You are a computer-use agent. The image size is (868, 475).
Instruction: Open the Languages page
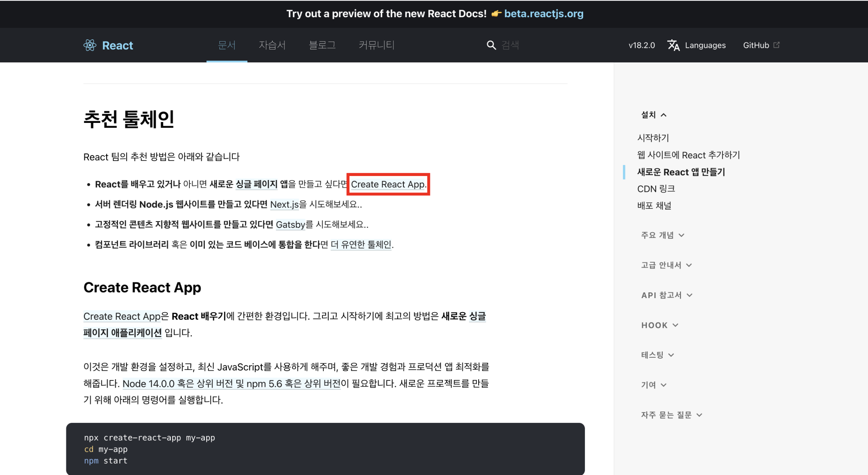tap(705, 45)
